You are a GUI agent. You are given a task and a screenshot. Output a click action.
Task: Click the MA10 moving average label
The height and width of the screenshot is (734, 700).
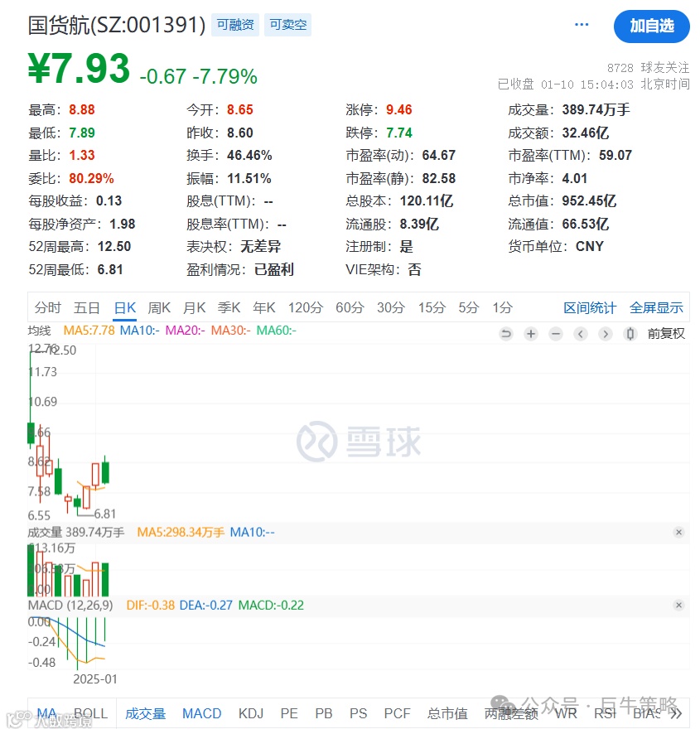[139, 331]
